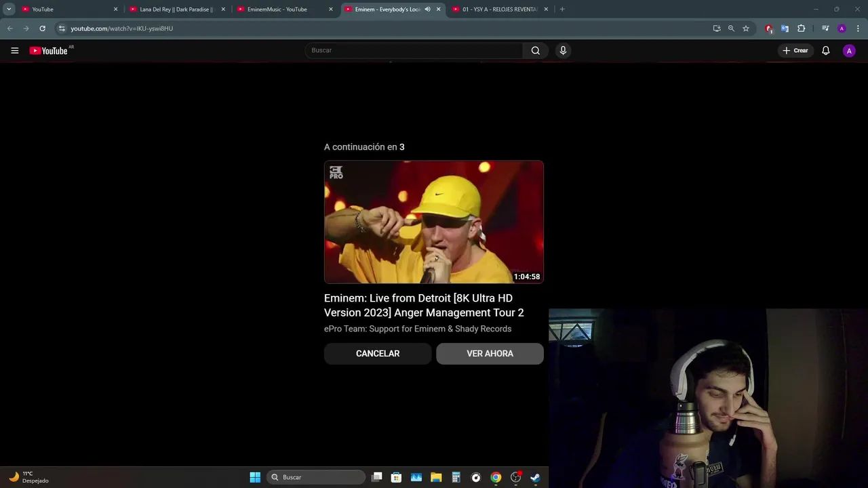Open Calculator from taskbar
The height and width of the screenshot is (488, 868).
pyautogui.click(x=456, y=477)
